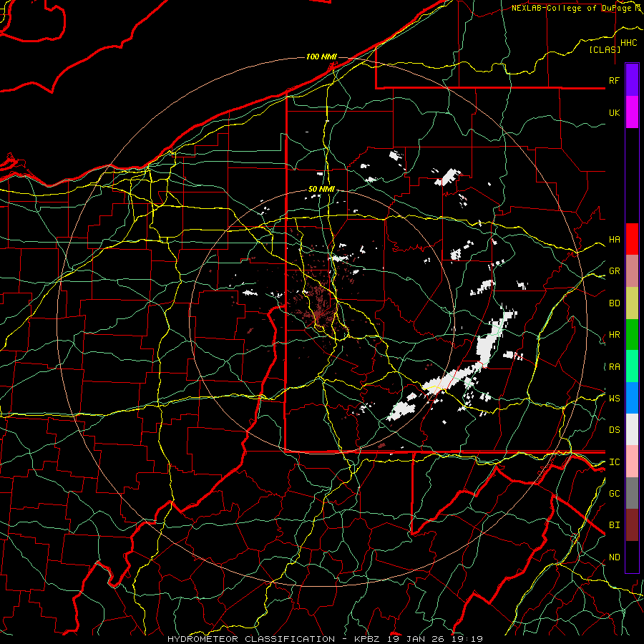Screen dimensions: 644x644
Task: Click the yellow BD legend color swatch
Action: pos(632,303)
